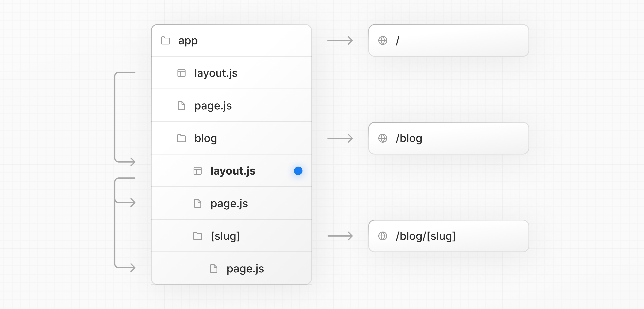Select the blog folder label

click(205, 138)
